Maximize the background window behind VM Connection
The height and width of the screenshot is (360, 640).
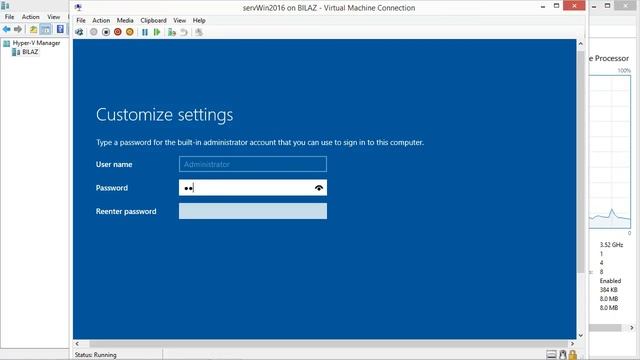tap(607, 6)
